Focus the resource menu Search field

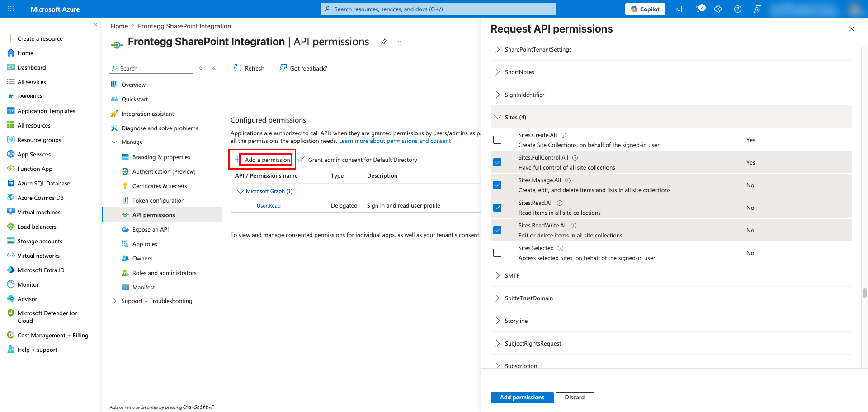pyautogui.click(x=151, y=68)
